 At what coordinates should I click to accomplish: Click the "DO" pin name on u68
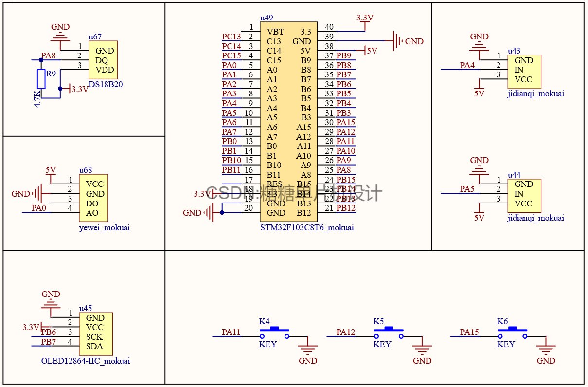point(92,203)
